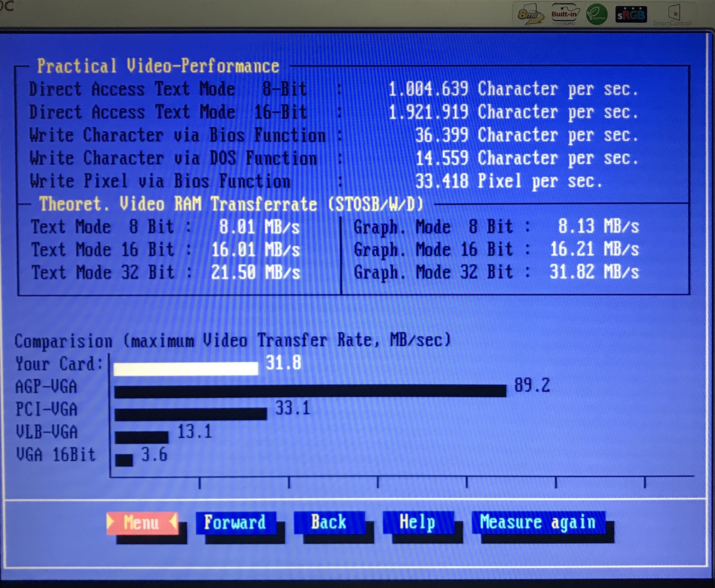Image resolution: width=715 pixels, height=588 pixels.
Task: Click the sRGB logo icon
Action: [x=631, y=15]
